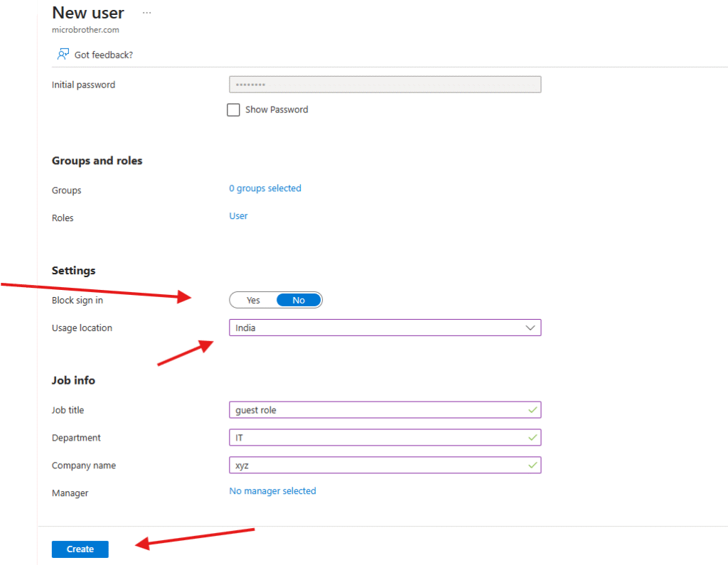Click the User roles link
Viewport: 728px width, 565px height.
238,216
